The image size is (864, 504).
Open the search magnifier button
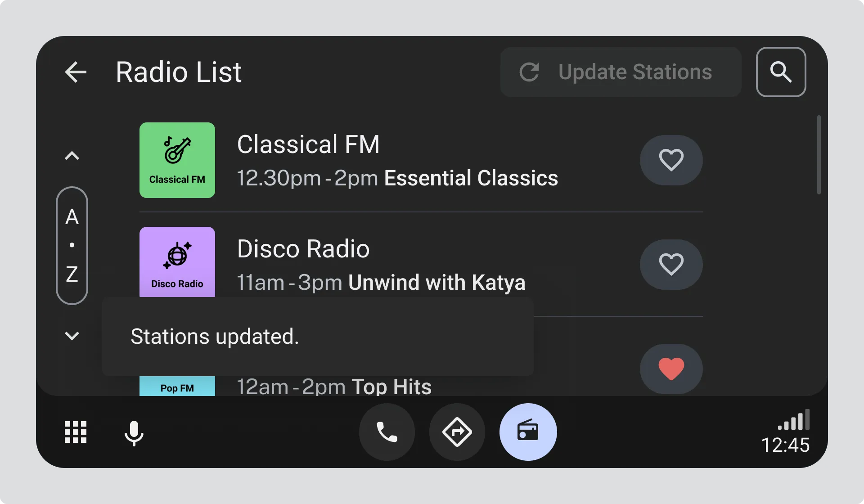781,72
